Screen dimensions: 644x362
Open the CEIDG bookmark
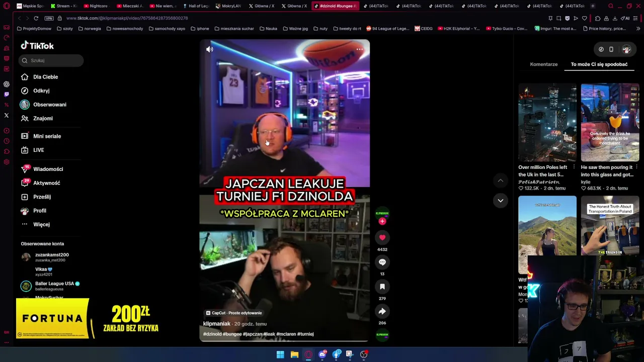424,29
